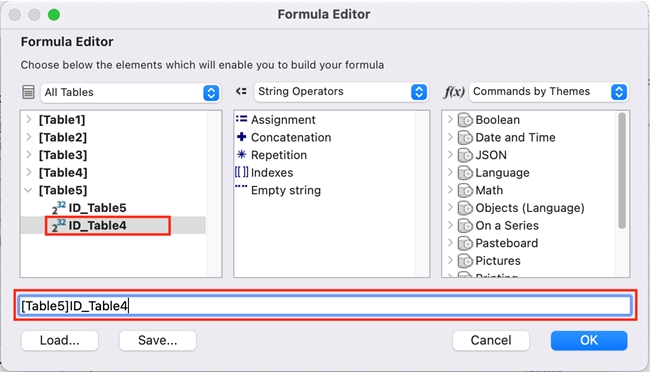Click the operators arrow icon beside String Operators
Screen dimensions: 650x372
241,91
